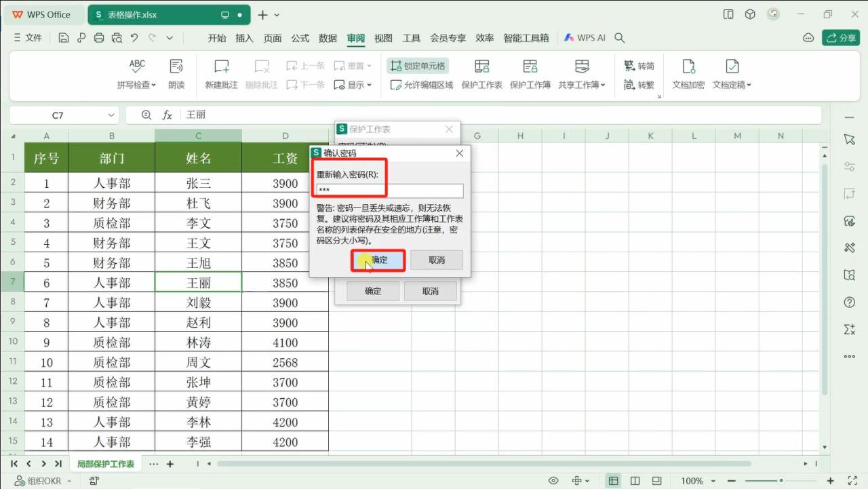Convert to Traditional Chinese (转繁)
The image size is (868, 489).
[x=639, y=85]
